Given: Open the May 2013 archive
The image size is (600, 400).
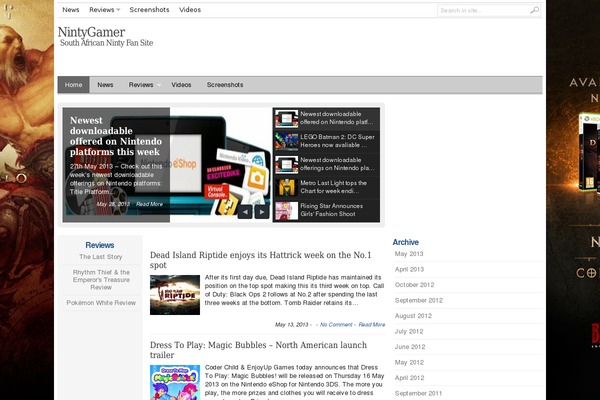Looking at the screenshot, I should [409, 254].
